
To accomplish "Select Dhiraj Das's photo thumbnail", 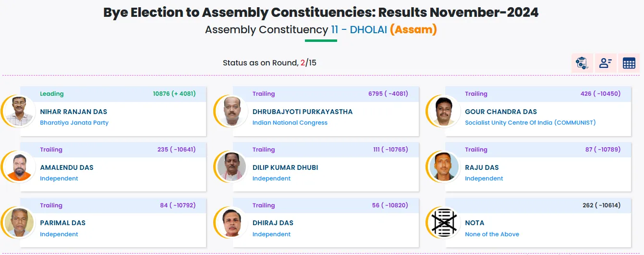I will pyautogui.click(x=232, y=222).
